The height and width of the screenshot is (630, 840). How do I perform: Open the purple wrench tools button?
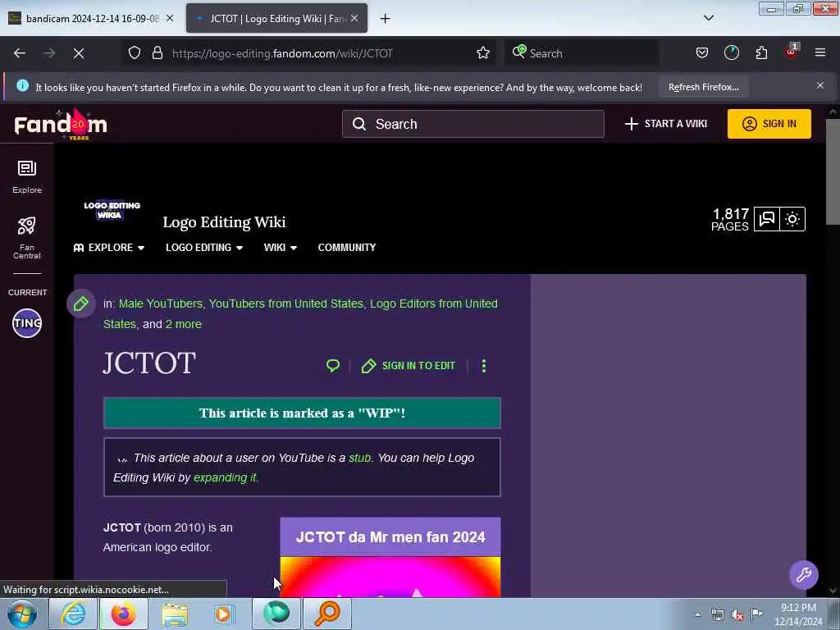coord(803,575)
